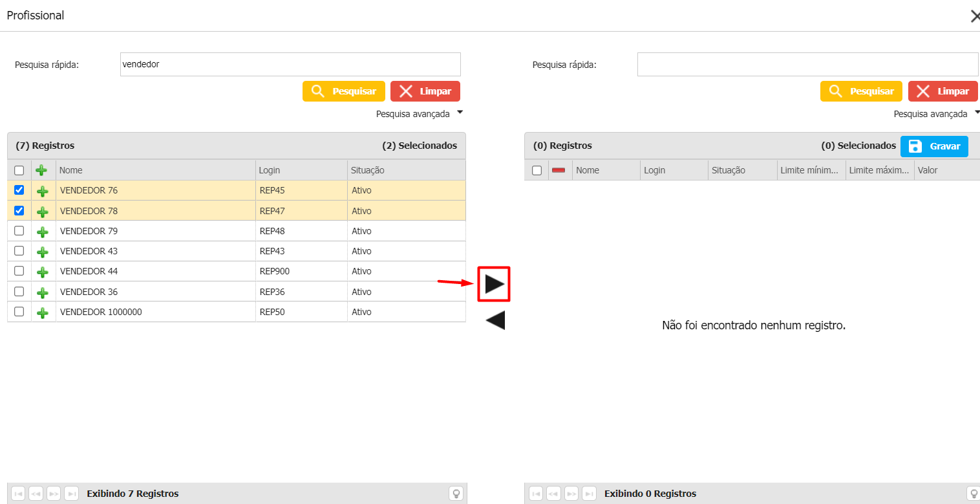Check the VENDEDOR 36 checkbox
The height and width of the screenshot is (504, 980).
[x=19, y=291]
